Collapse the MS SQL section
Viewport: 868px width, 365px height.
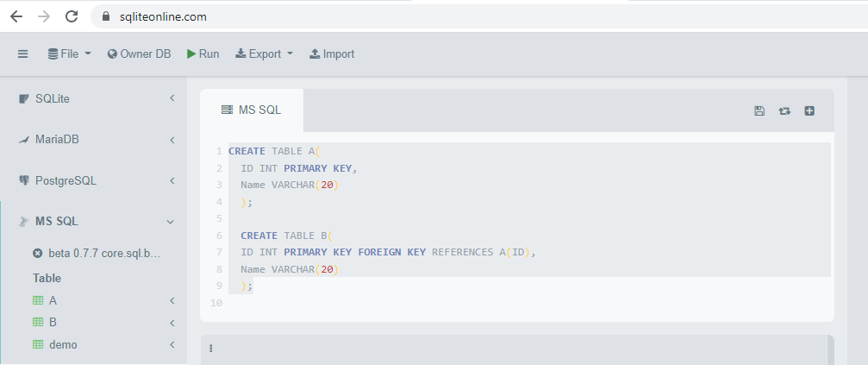coord(171,222)
